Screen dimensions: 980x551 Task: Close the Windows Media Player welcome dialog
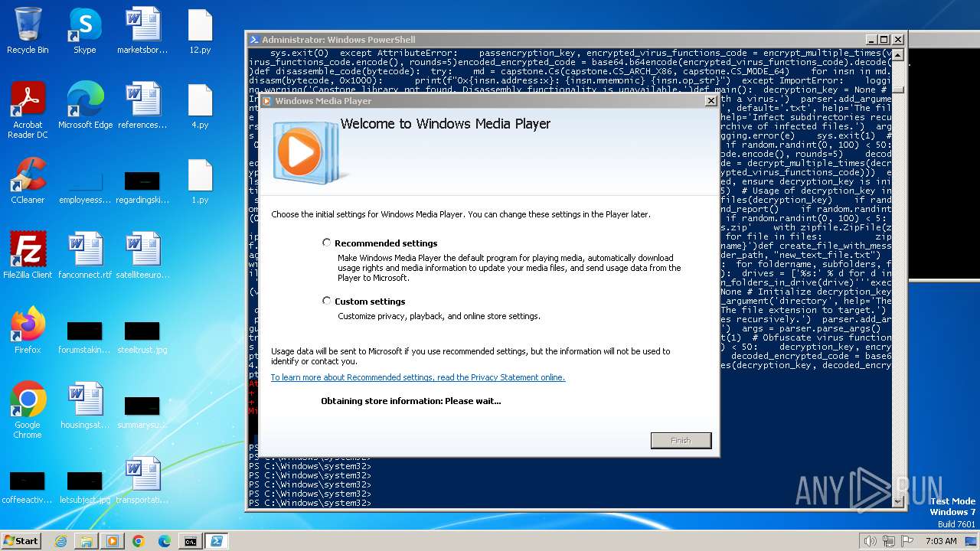[x=710, y=100]
